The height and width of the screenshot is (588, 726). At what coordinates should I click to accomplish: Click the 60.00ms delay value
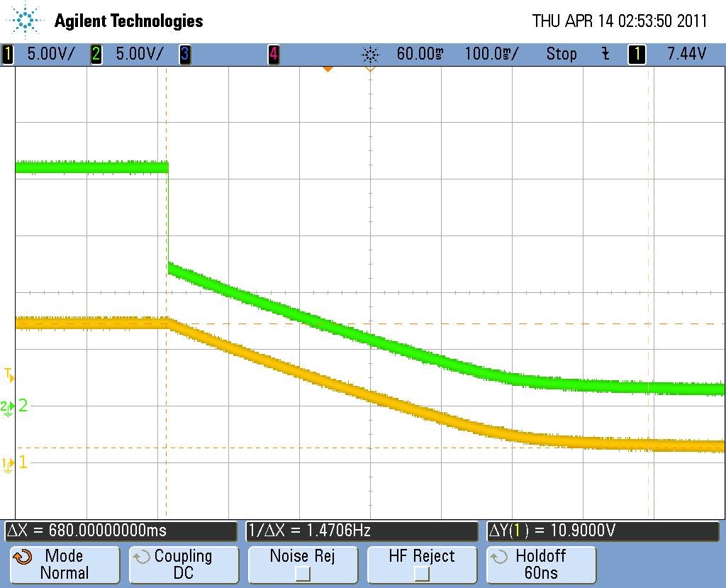click(x=420, y=54)
